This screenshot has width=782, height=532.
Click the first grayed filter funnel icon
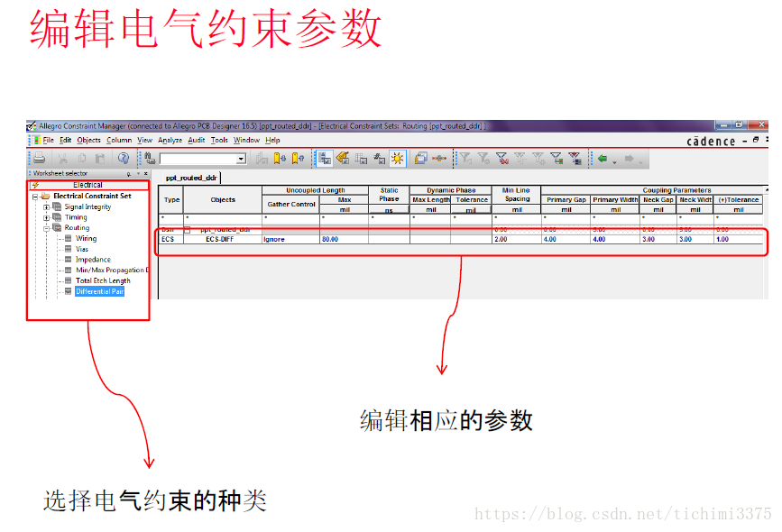tap(465, 159)
